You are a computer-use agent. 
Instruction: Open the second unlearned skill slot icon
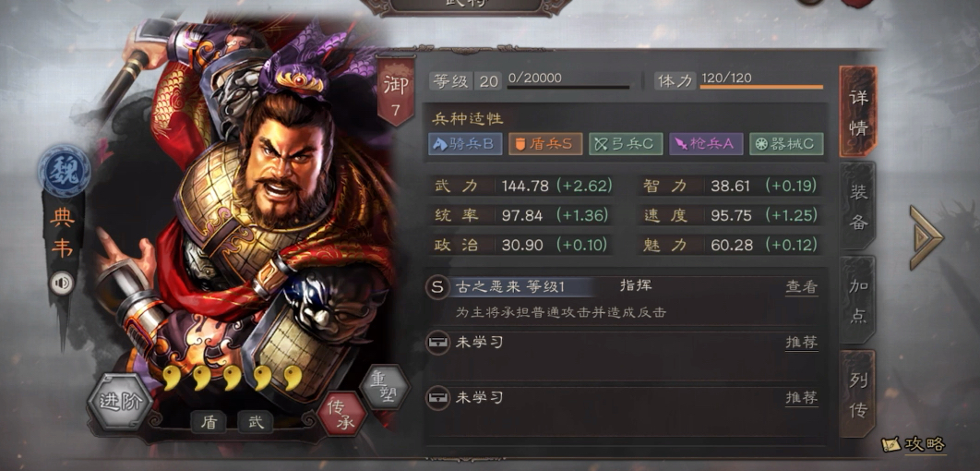click(x=437, y=397)
